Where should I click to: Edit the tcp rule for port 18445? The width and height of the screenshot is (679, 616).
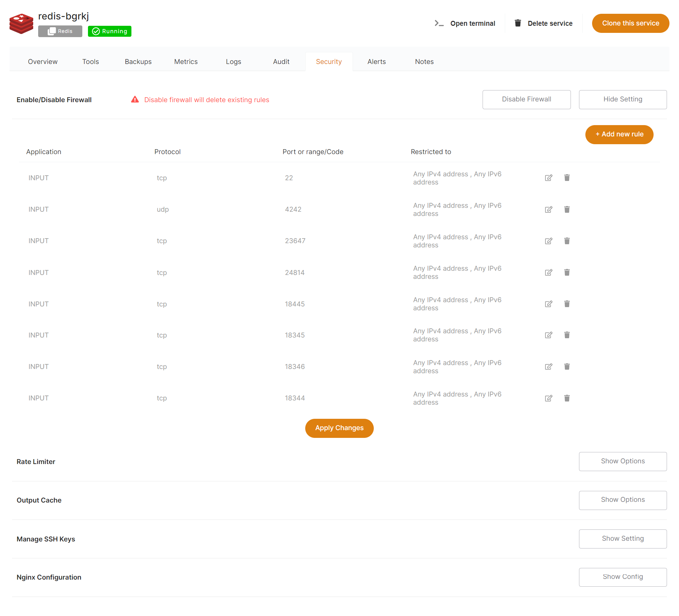[549, 304]
